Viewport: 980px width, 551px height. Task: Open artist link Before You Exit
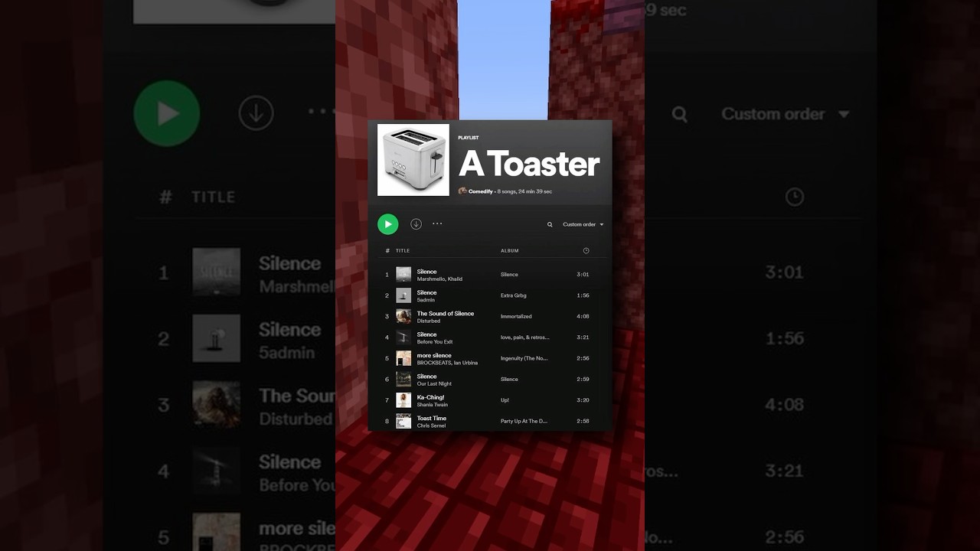click(x=435, y=342)
